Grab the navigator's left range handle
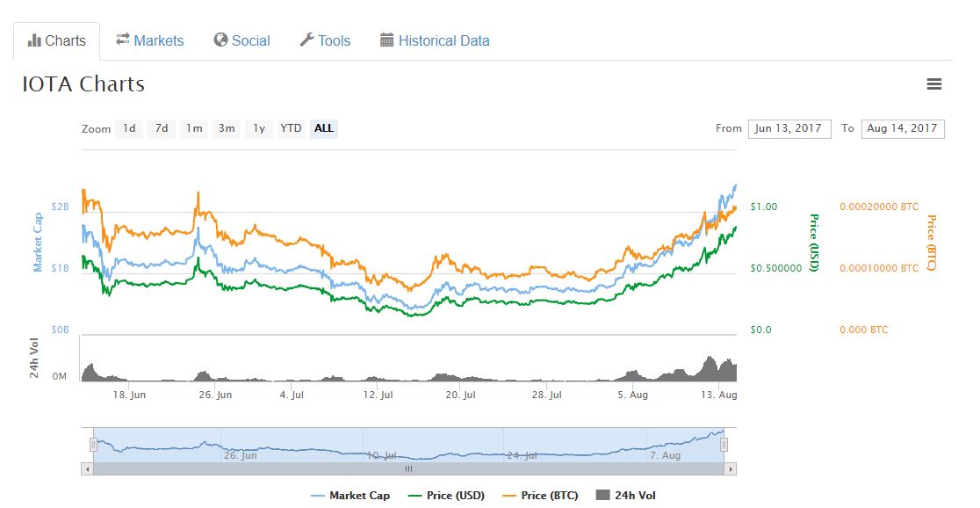The height and width of the screenshot is (508, 980). [x=93, y=445]
